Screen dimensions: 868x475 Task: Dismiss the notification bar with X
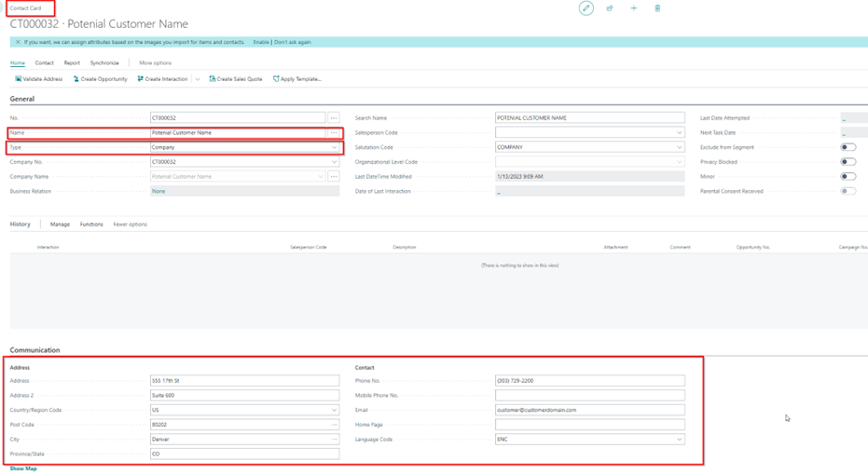point(18,42)
